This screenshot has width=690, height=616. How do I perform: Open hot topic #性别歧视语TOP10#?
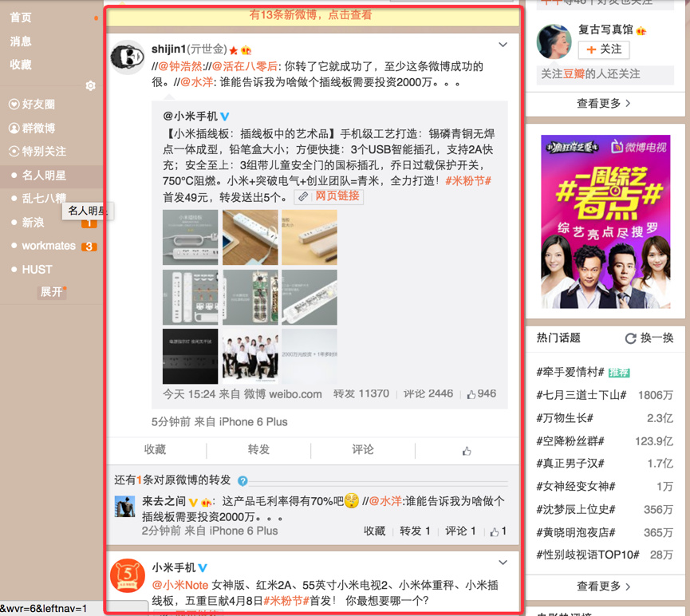coord(588,555)
